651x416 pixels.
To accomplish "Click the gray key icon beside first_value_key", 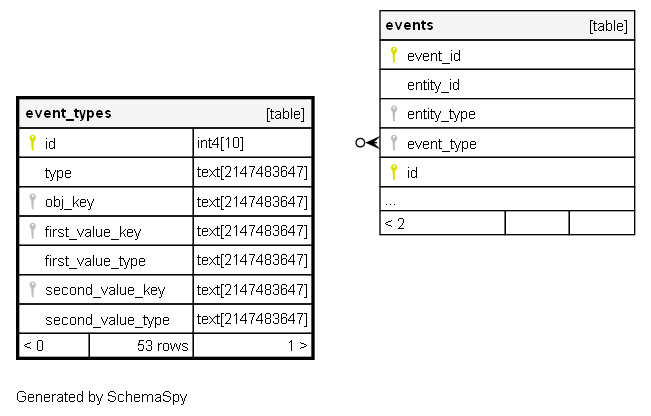I will [32, 231].
